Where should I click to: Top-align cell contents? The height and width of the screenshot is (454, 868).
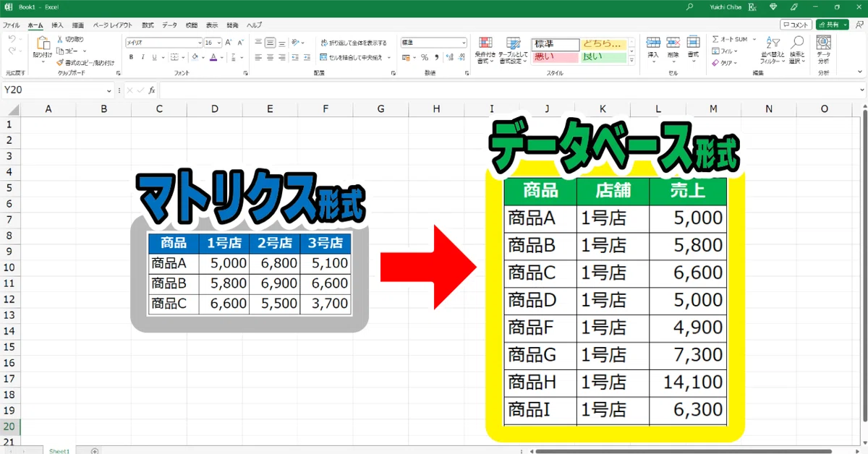pyautogui.click(x=259, y=43)
